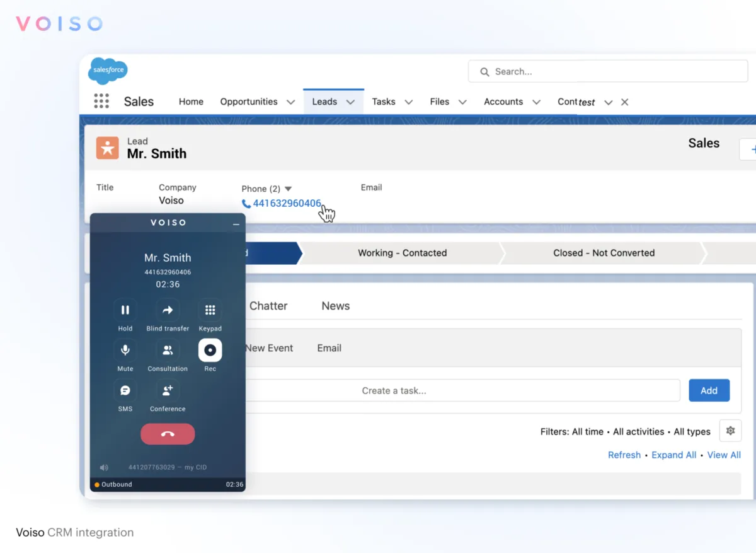Hang up with the red button
This screenshot has height=553, width=756.
coord(168,434)
